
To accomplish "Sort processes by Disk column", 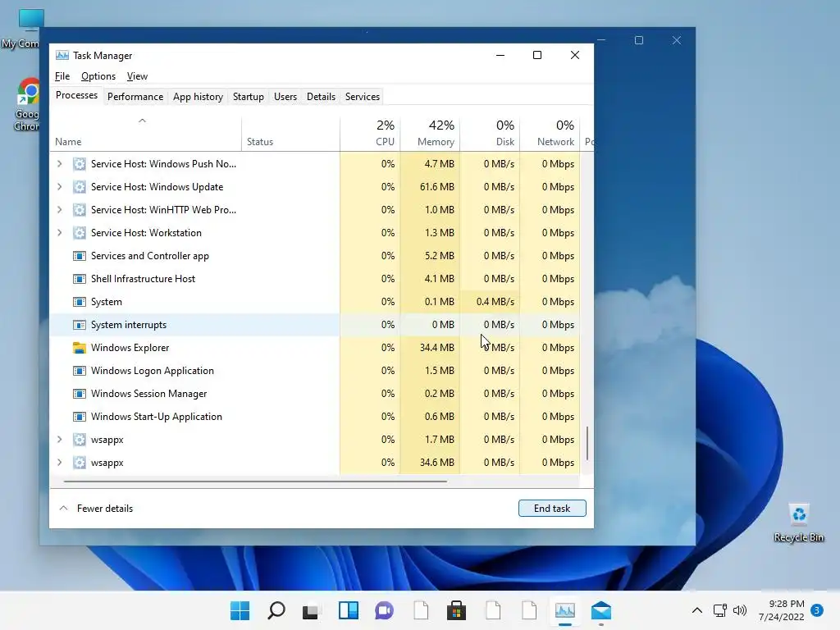I will 491,133.
